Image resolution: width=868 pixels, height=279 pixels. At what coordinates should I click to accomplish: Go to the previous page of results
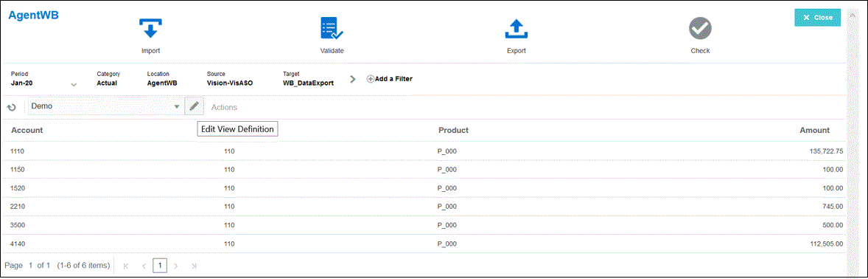pyautogui.click(x=144, y=266)
